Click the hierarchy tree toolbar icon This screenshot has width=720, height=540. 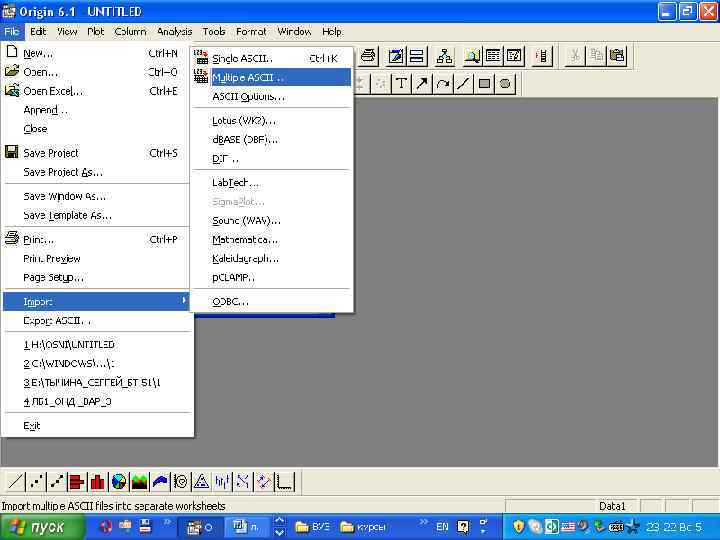click(444, 56)
